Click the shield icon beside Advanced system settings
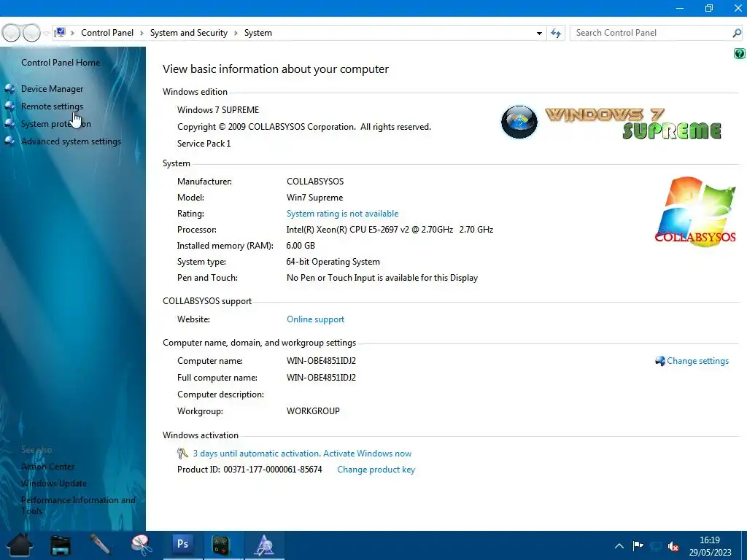 tap(10, 141)
